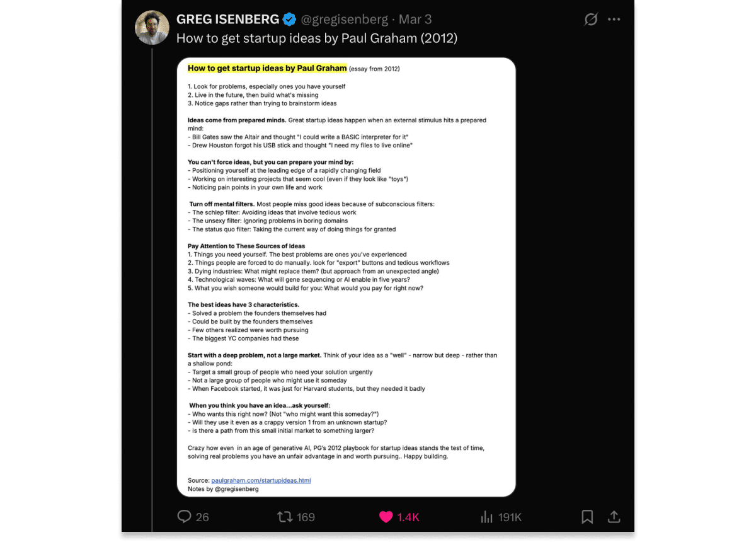Open view analytics bar chart icon
Image resolution: width=756 pixels, height=542 pixels.
tap(486, 517)
